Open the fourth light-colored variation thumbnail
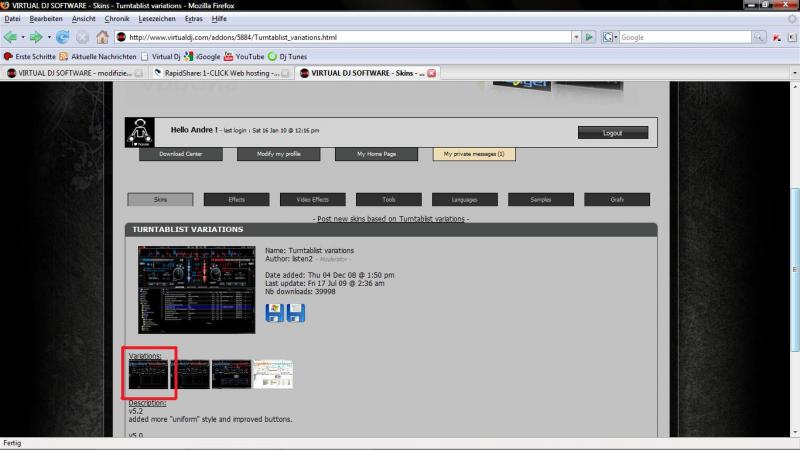The width and height of the screenshot is (800, 450). coord(273,374)
